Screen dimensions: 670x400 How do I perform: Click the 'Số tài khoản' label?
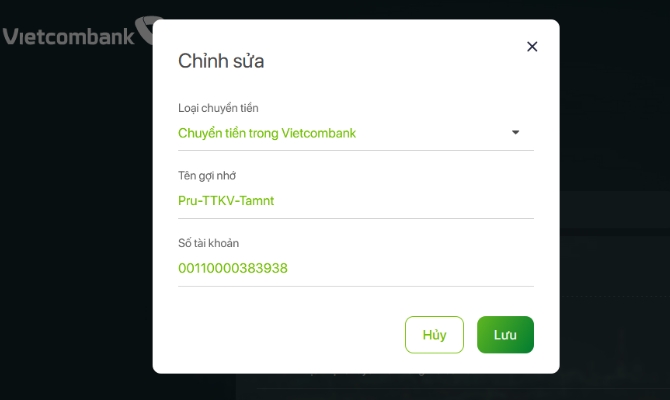click(209, 243)
